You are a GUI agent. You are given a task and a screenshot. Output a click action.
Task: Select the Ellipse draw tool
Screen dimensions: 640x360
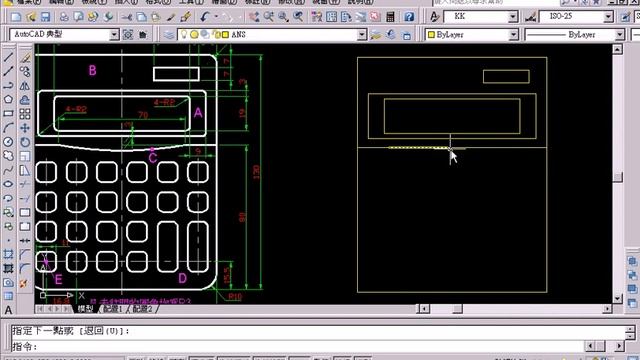click(8, 184)
